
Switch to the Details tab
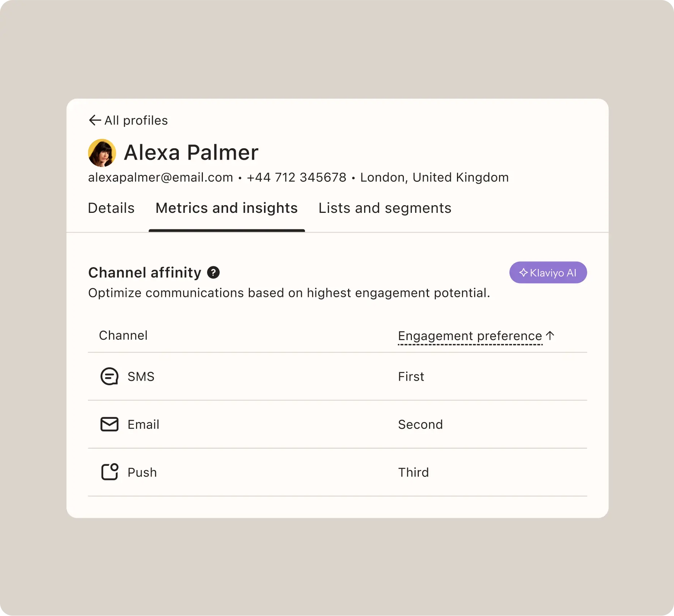coord(111,208)
